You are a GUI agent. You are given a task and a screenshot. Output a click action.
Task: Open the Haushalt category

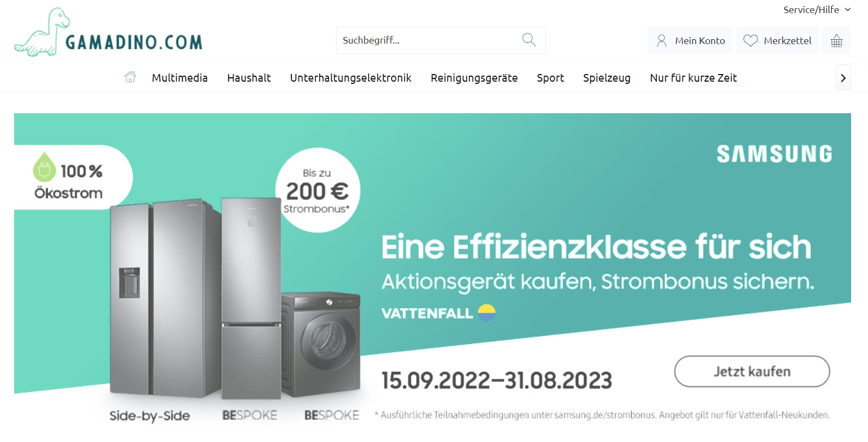[249, 78]
